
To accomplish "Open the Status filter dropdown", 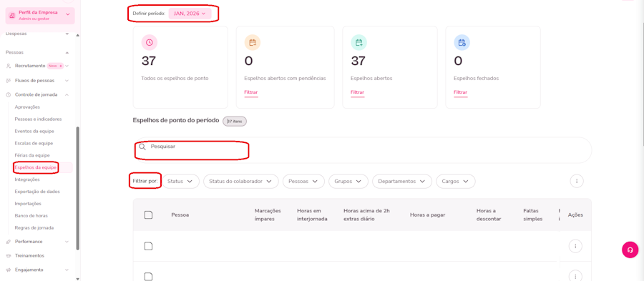I will coord(181,182).
